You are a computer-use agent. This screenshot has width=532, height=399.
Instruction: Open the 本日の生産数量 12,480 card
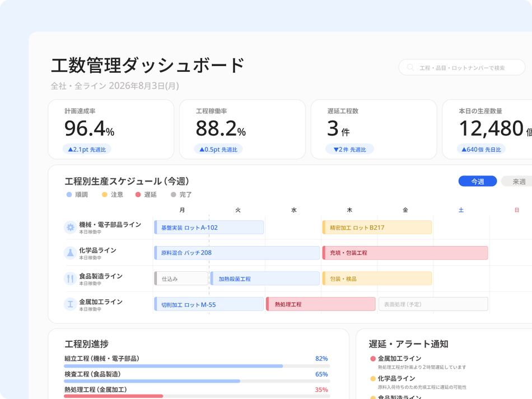(487, 129)
